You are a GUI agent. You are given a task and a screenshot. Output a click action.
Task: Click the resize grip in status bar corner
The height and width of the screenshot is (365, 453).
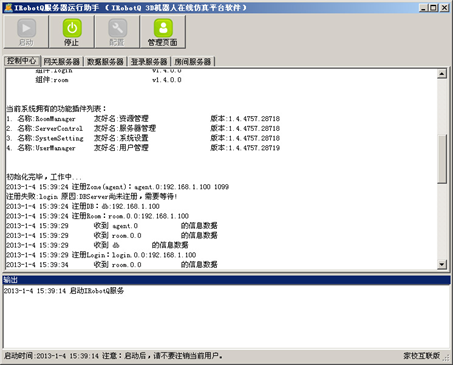(x=446, y=357)
